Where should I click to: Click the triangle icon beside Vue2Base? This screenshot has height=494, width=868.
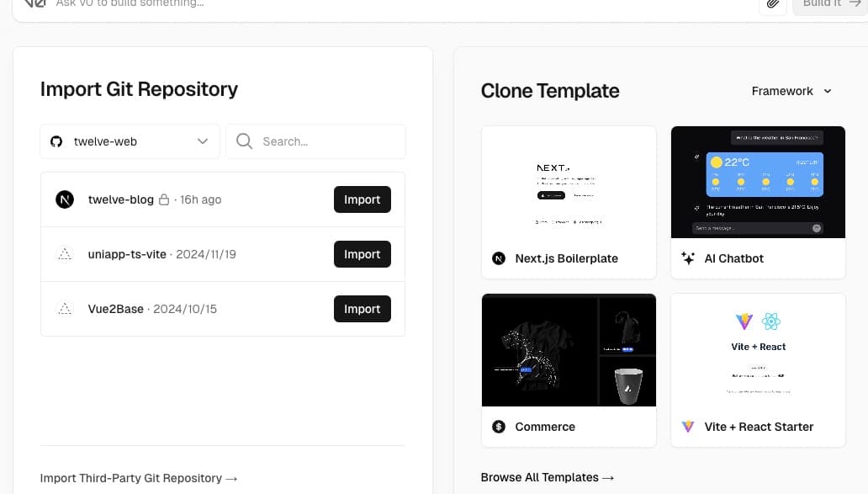pos(65,309)
